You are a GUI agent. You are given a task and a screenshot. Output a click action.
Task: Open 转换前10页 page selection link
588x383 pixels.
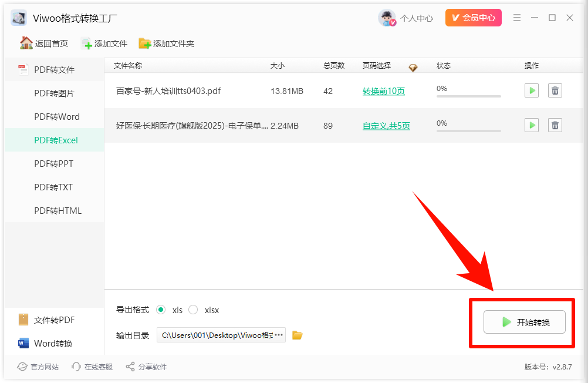[384, 91]
